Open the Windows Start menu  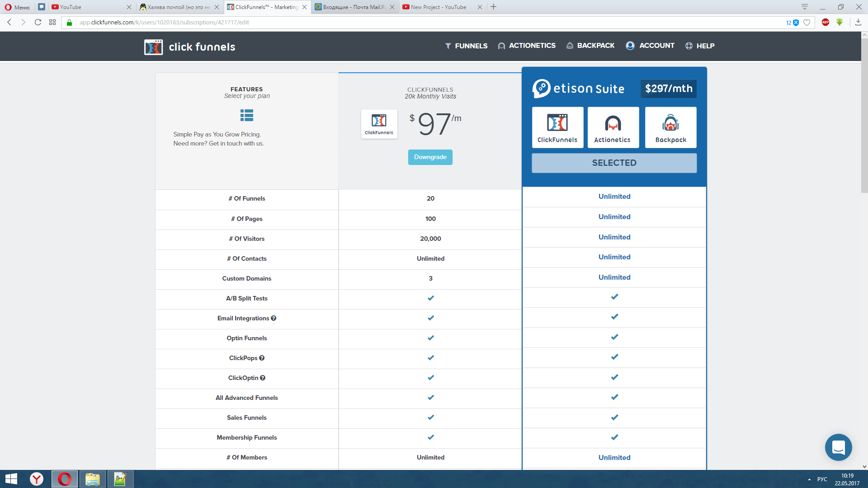11,479
